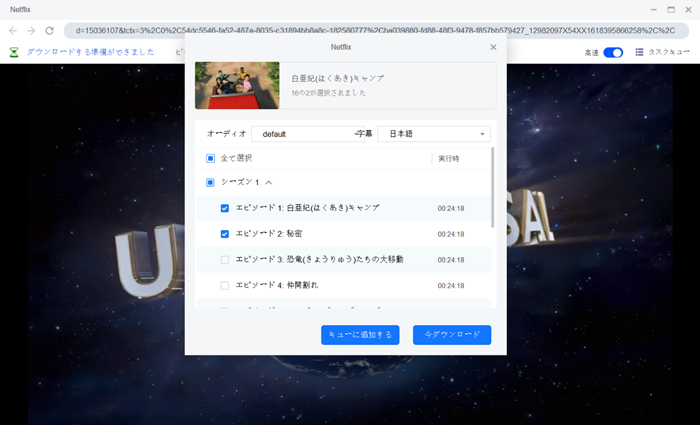Click the green hourglass status icon
700x425 pixels.
pyautogui.click(x=14, y=52)
